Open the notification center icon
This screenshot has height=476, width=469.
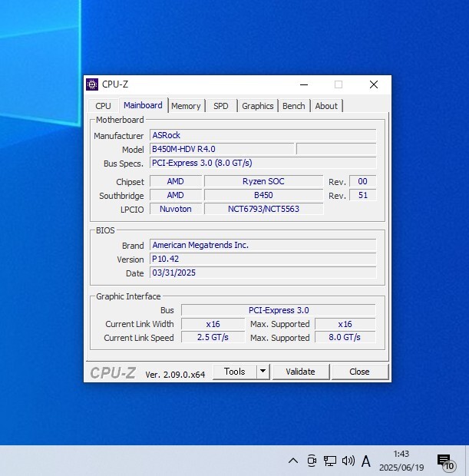pos(445,461)
